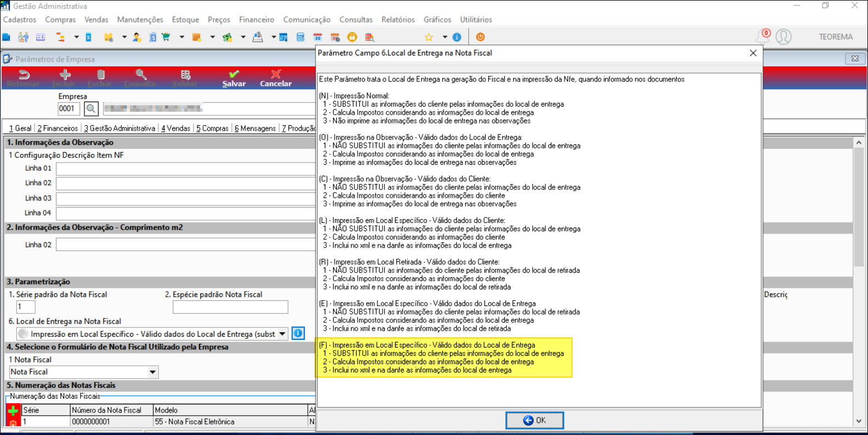Click the people icon in main toolbar
Screen dimensions: 868x435
(23, 37)
